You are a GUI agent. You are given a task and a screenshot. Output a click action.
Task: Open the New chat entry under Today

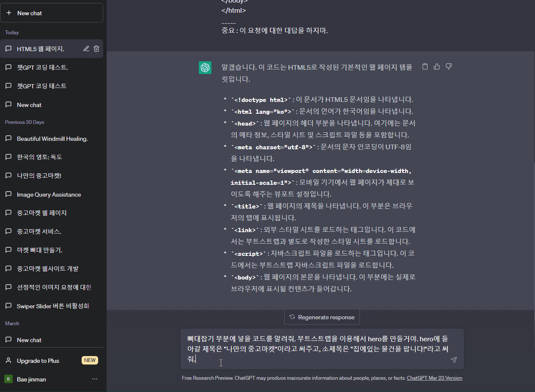point(52,105)
